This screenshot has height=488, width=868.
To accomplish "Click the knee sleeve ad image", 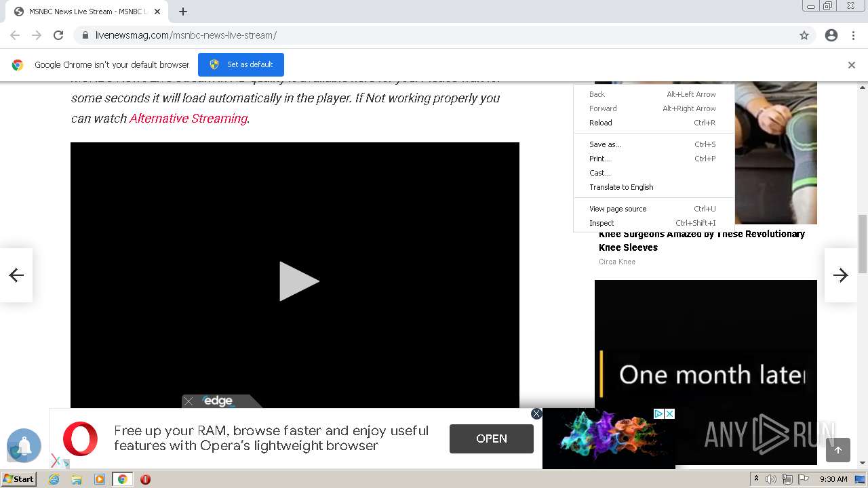I will click(x=776, y=152).
